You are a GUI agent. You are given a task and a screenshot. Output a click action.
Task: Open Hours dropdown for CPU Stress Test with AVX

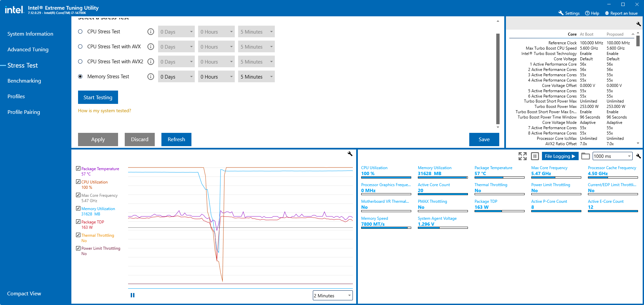[216, 47]
